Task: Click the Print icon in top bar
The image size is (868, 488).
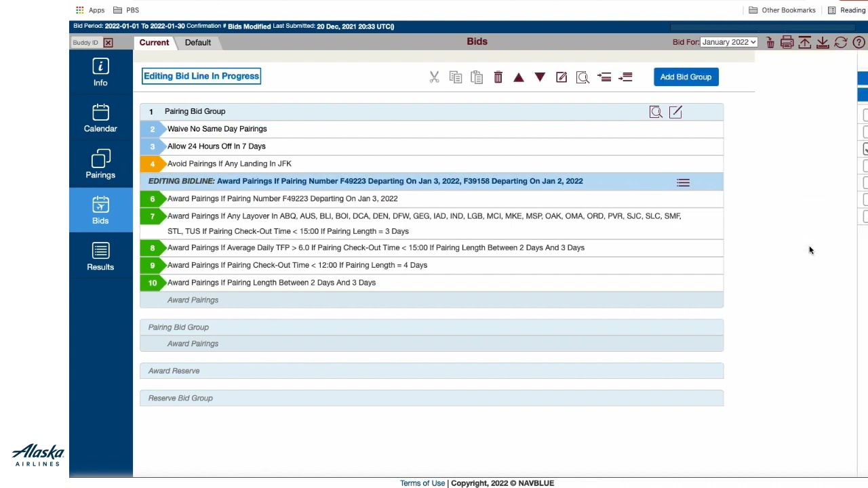Action: click(x=787, y=43)
